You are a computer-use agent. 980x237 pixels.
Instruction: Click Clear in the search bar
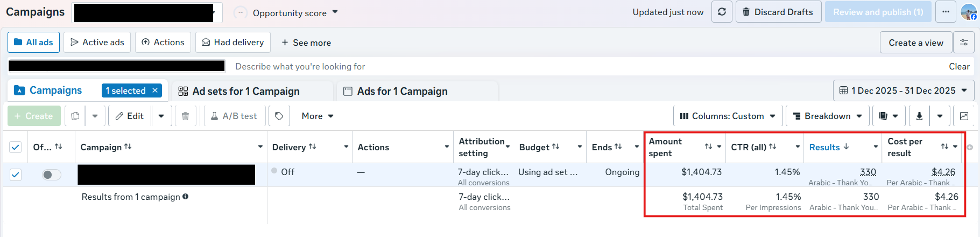959,66
